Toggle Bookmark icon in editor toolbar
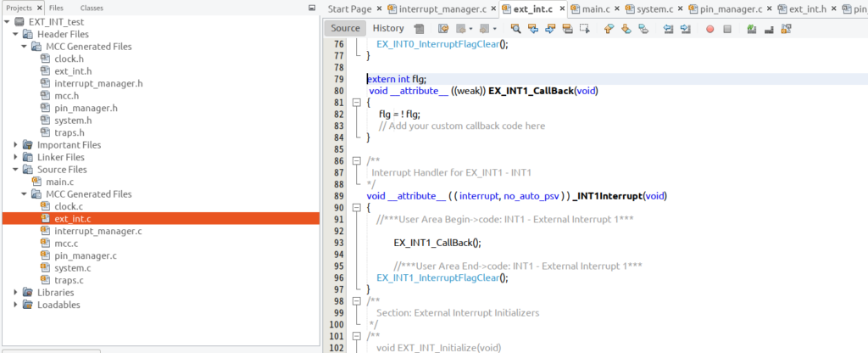Screen dimensions: 868x353 pyautogui.click(x=643, y=28)
